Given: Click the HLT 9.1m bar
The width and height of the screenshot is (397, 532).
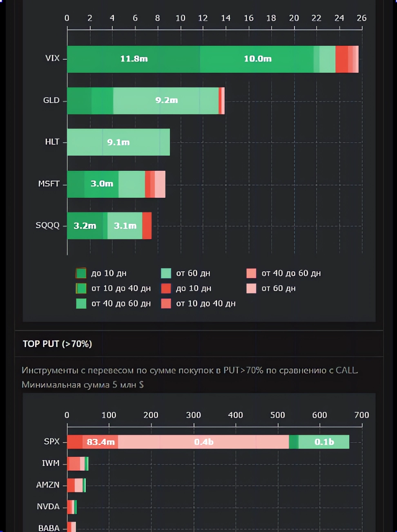Looking at the screenshot, I should 118,142.
